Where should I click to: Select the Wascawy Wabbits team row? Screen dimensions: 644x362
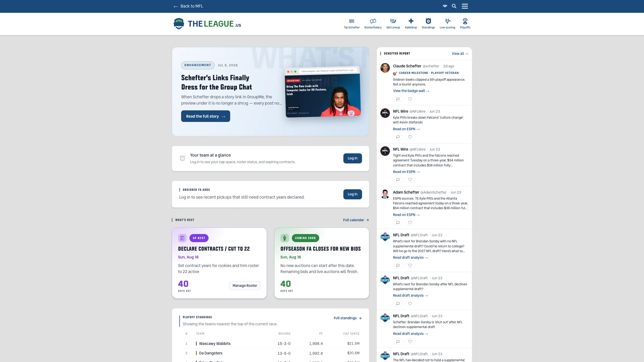tap(270, 343)
